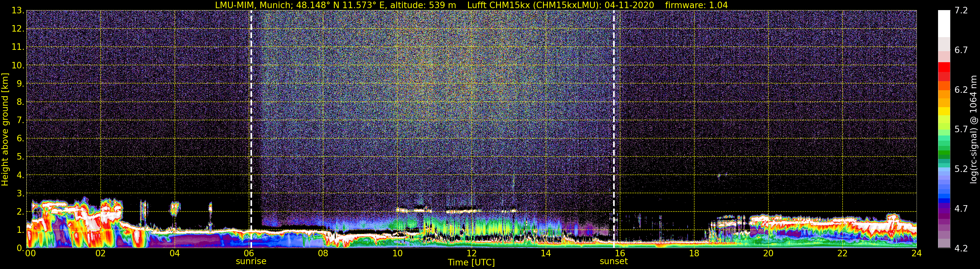Click the 6. height tick label
This screenshot has width=980, height=269.
point(20,139)
